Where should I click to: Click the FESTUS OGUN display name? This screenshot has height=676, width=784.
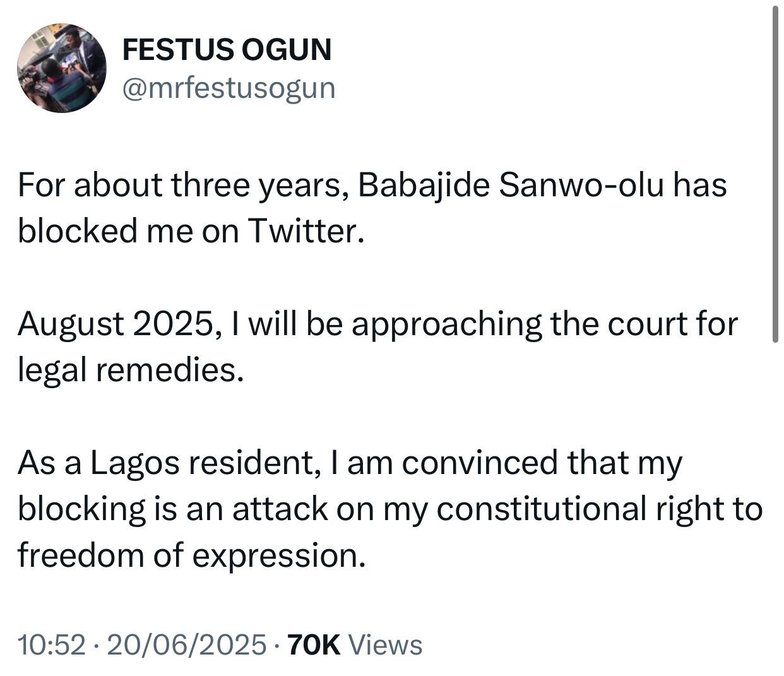[227, 49]
